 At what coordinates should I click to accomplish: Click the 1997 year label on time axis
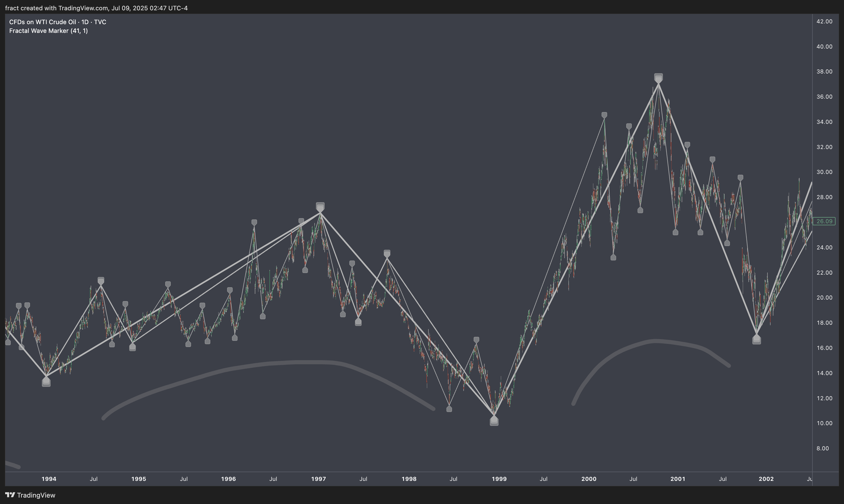click(x=318, y=479)
